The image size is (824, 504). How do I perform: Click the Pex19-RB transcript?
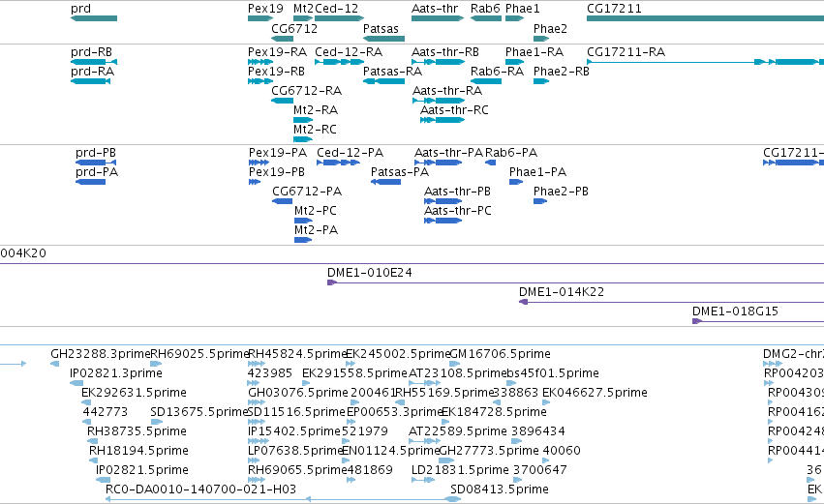(x=260, y=81)
